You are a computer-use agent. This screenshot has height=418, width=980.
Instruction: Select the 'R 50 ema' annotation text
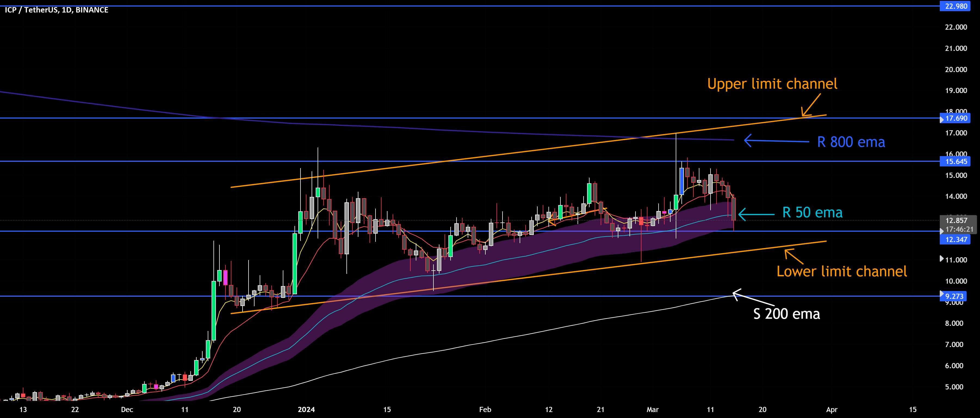[812, 213]
